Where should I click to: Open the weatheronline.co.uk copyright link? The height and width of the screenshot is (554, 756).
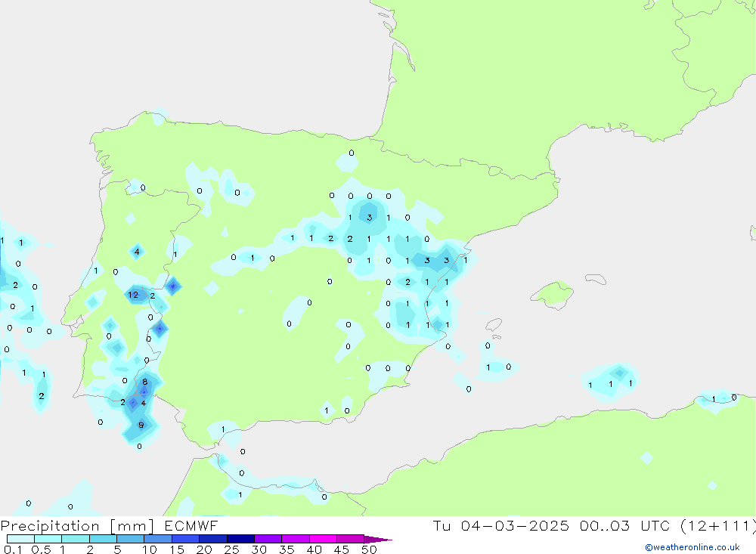tap(692, 547)
